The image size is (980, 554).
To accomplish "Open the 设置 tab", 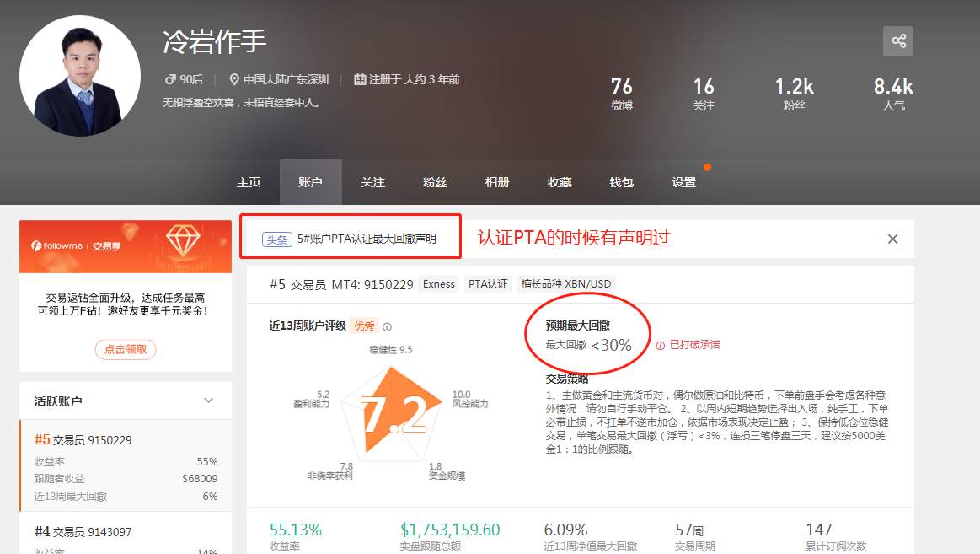I will 683,182.
